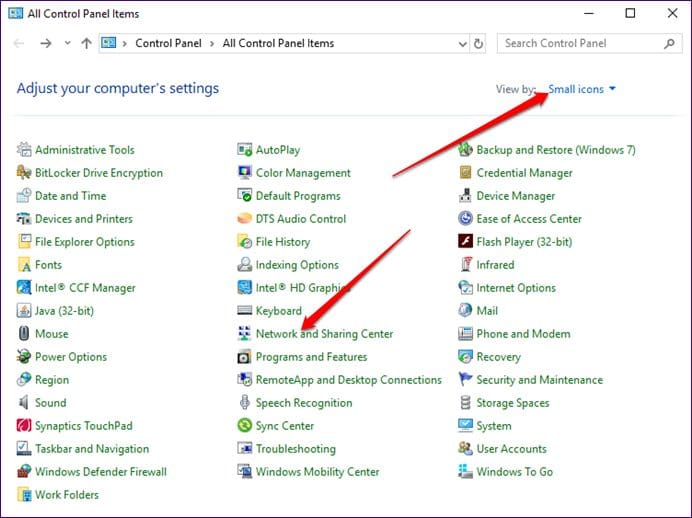692x518 pixels.
Task: Click the Synaptics TouchPad icon
Action: coord(24,425)
